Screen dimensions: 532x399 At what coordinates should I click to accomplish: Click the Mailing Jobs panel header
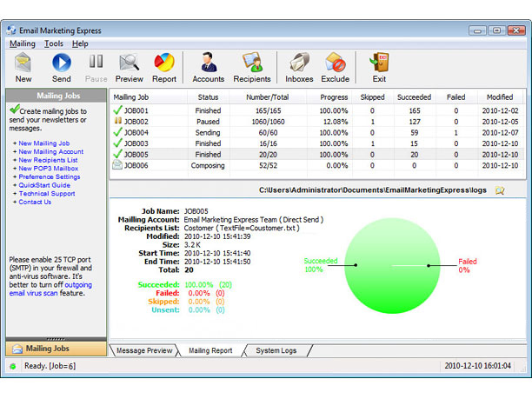pos(57,96)
